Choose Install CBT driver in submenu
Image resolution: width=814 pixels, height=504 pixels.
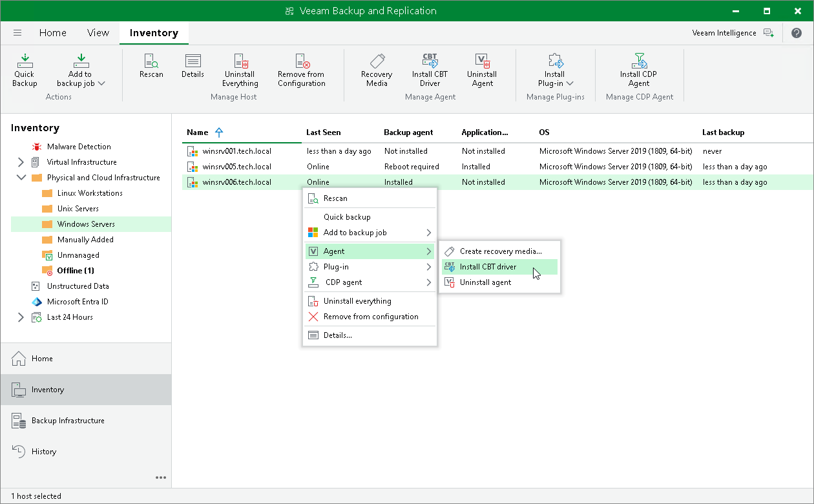499,267
